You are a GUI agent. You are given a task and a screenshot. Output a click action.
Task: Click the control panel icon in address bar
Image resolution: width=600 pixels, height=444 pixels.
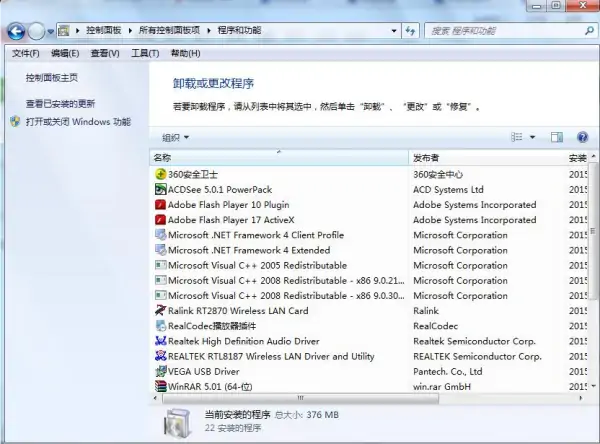[64, 31]
